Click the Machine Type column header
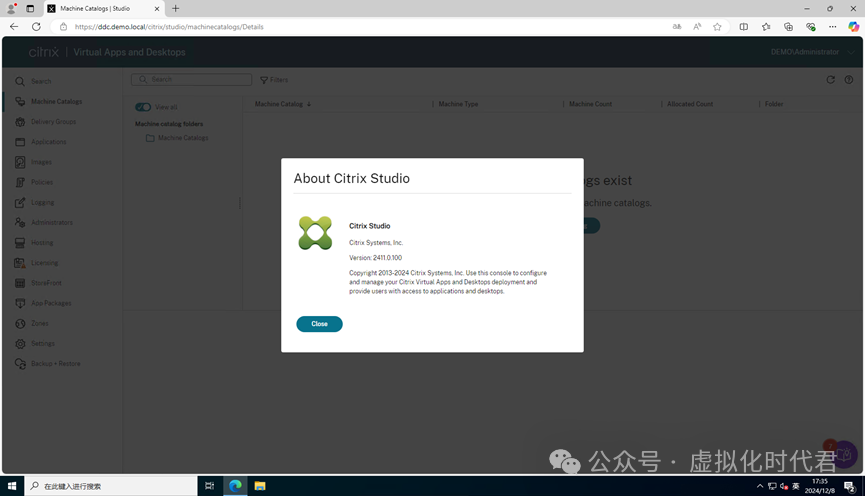Image resolution: width=865 pixels, height=496 pixels. [458, 104]
